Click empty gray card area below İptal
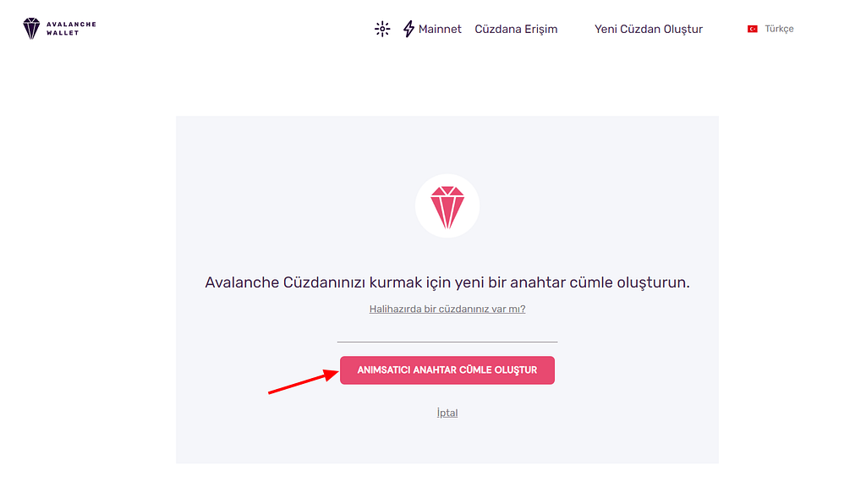The width and height of the screenshot is (866, 504). tap(447, 441)
